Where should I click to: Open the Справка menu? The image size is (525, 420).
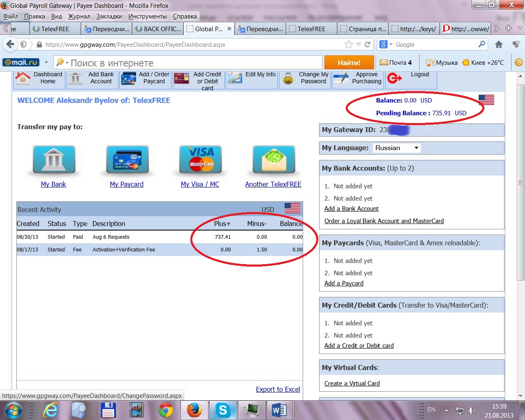(x=185, y=16)
